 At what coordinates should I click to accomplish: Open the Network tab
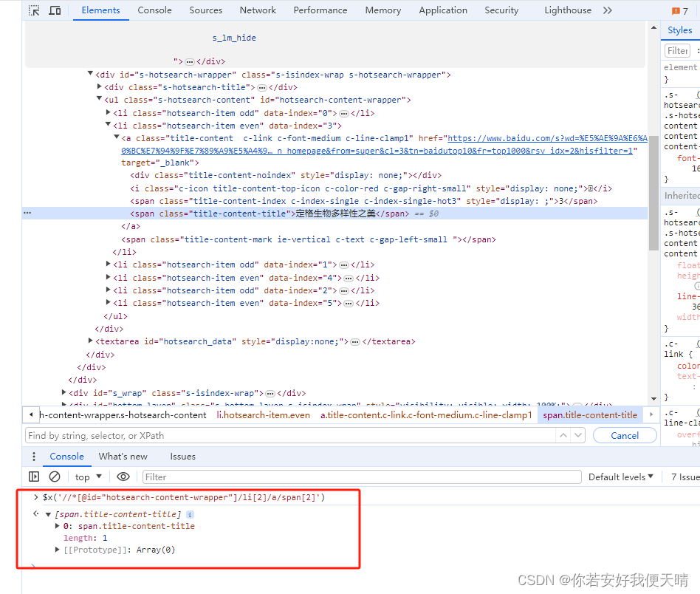point(258,10)
